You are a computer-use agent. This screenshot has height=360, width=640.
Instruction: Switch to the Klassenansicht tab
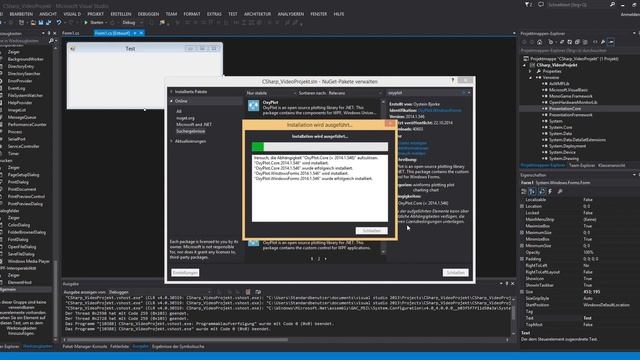[x=611, y=165]
